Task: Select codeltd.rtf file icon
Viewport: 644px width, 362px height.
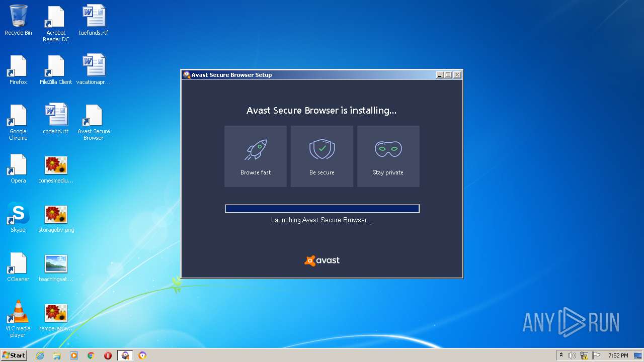Action: click(x=56, y=119)
